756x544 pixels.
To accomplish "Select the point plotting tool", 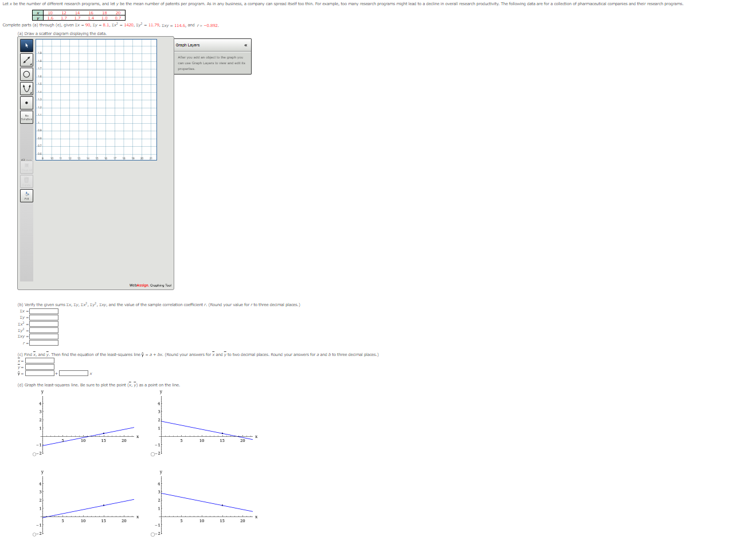I will [26, 103].
